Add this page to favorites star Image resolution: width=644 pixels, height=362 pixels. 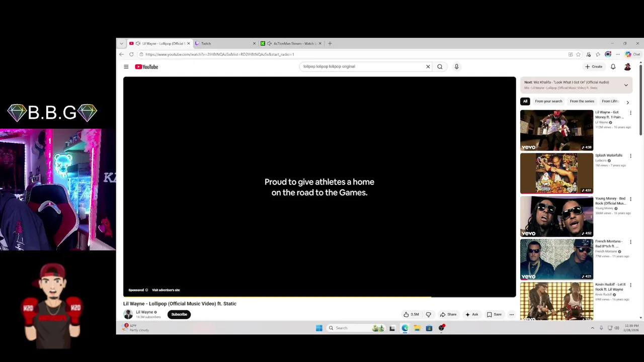pyautogui.click(x=578, y=54)
